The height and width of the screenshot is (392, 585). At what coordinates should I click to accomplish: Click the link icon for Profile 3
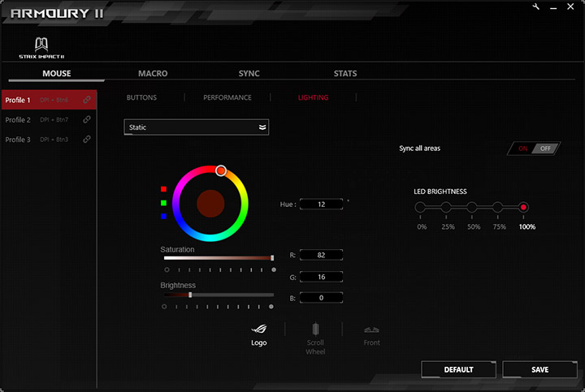[87, 140]
